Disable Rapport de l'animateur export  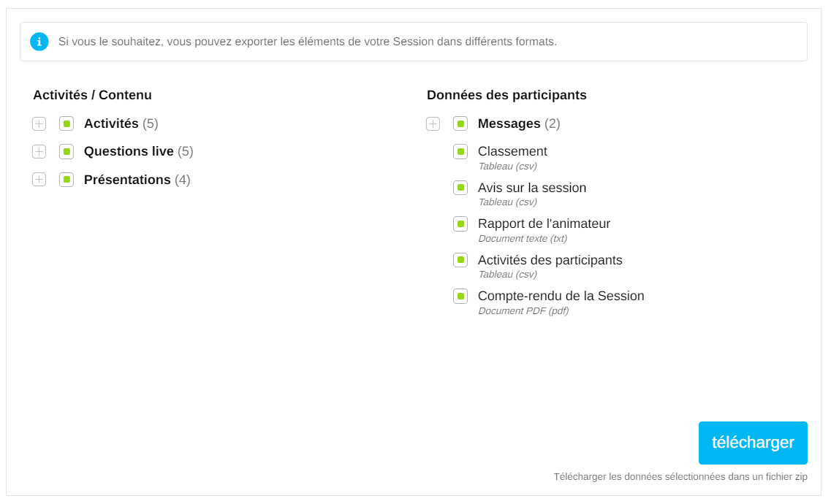pos(460,224)
